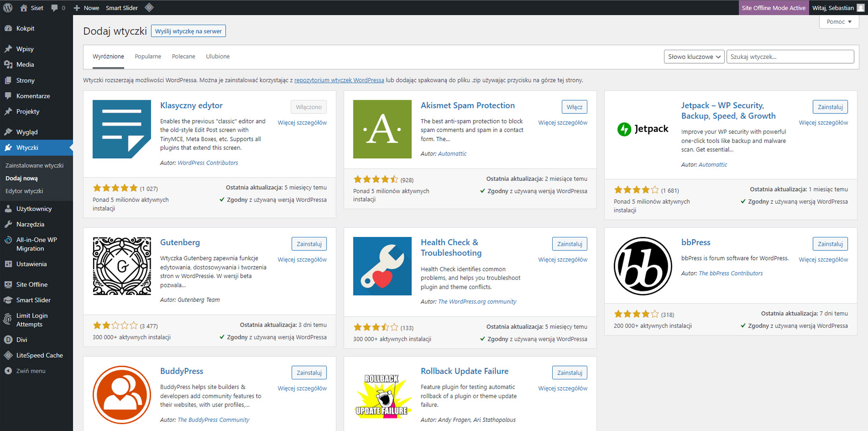Click Wyślij wtyczkę na serwer button

click(x=189, y=31)
